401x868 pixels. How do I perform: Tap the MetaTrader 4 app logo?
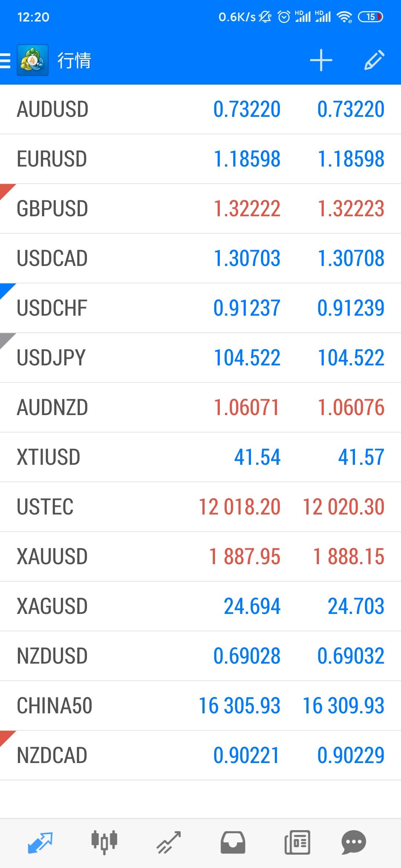pos(33,60)
